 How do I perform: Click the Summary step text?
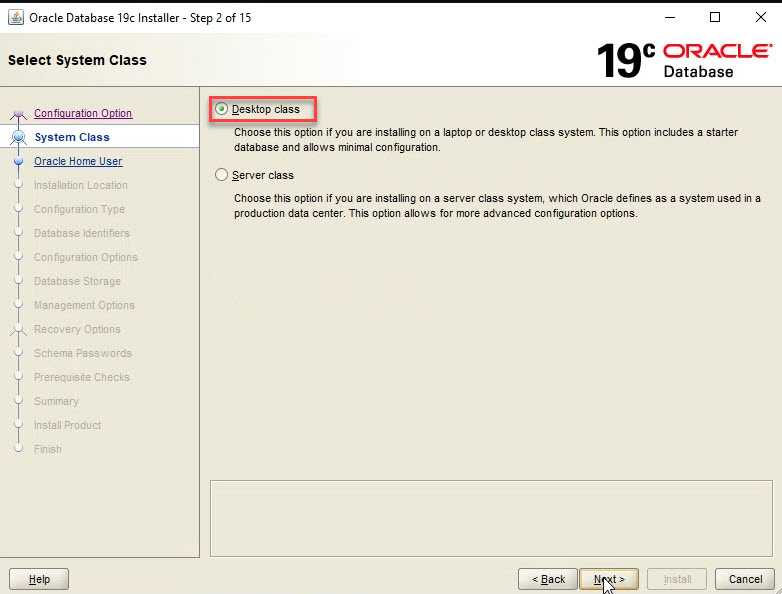click(56, 401)
